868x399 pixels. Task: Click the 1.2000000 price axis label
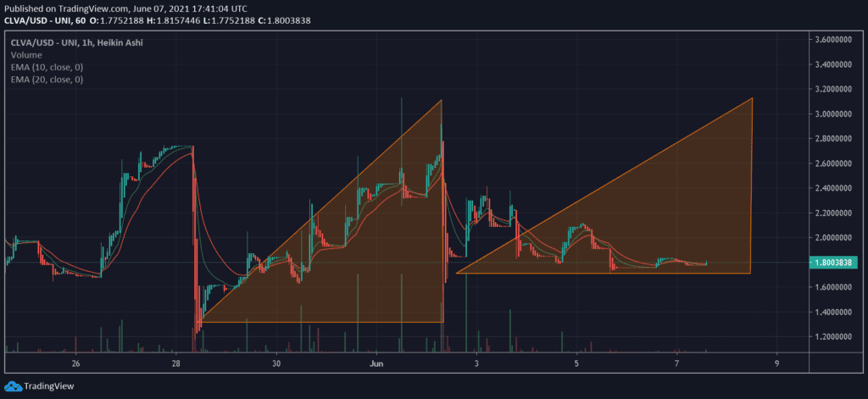(833, 338)
